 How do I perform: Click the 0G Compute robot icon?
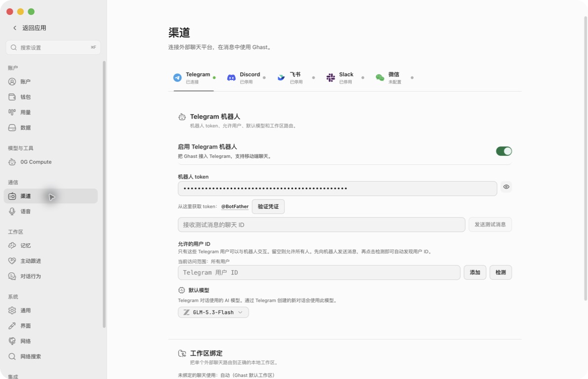(12, 162)
